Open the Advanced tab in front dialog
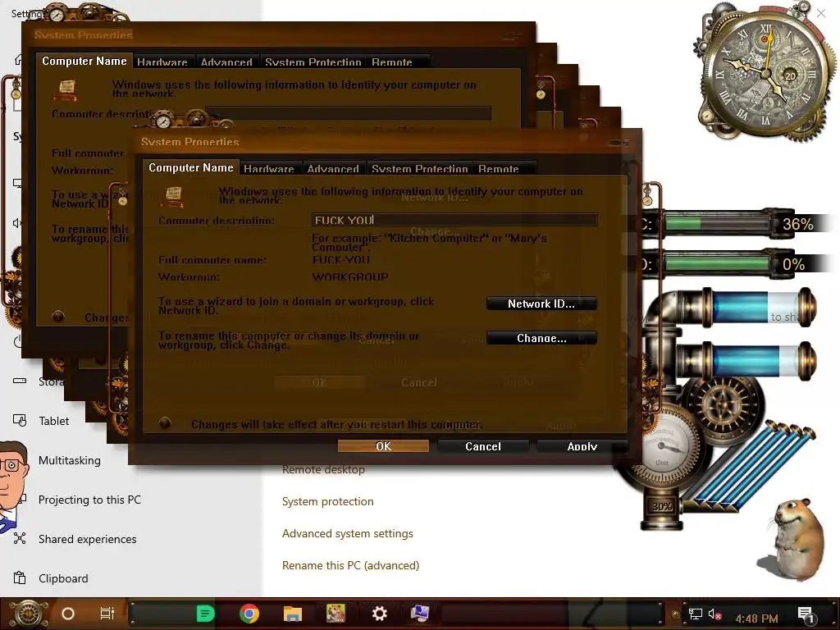 (x=333, y=168)
